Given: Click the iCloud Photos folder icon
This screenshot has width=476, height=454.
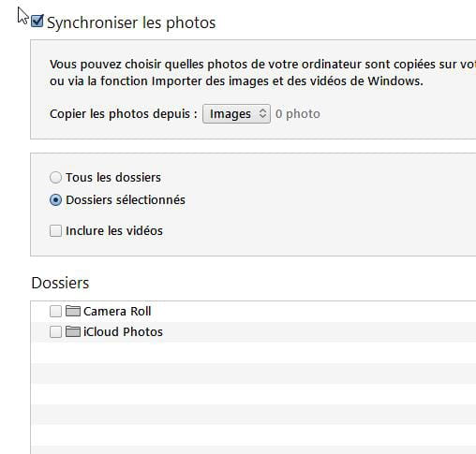Looking at the screenshot, I should pyautogui.click(x=73, y=331).
